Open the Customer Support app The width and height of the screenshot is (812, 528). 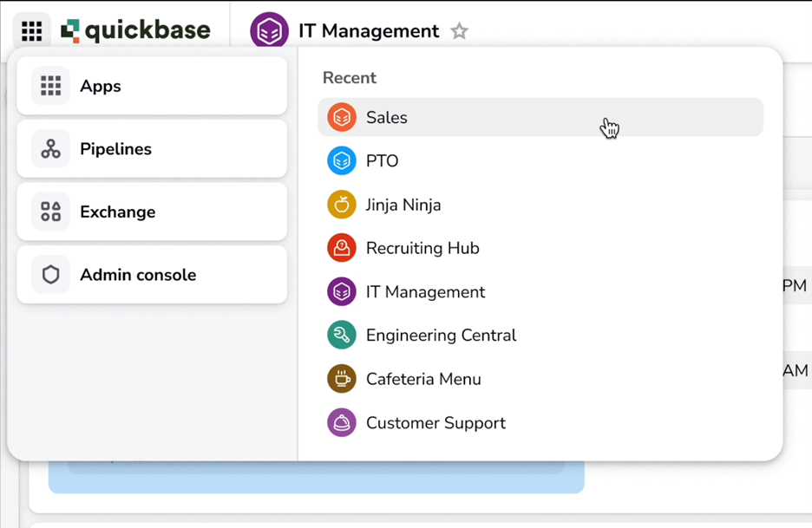[x=540, y=423]
